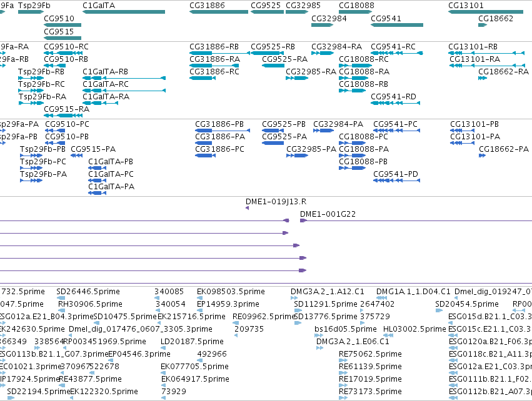Viewport: 532px width, 401px height.
Task: Click EST DMG1A.1_1.D04.C1
Action: pos(382,298)
